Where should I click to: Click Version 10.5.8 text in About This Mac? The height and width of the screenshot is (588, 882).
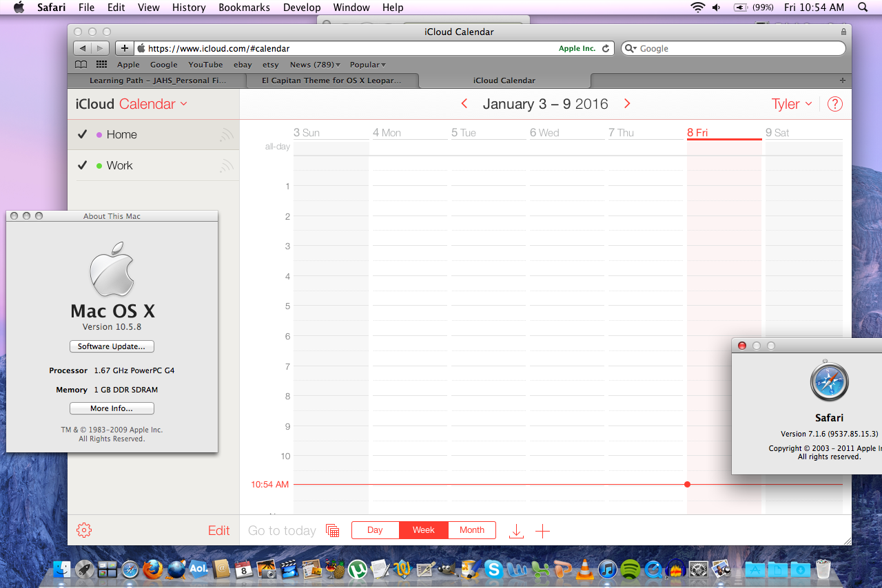point(112,327)
